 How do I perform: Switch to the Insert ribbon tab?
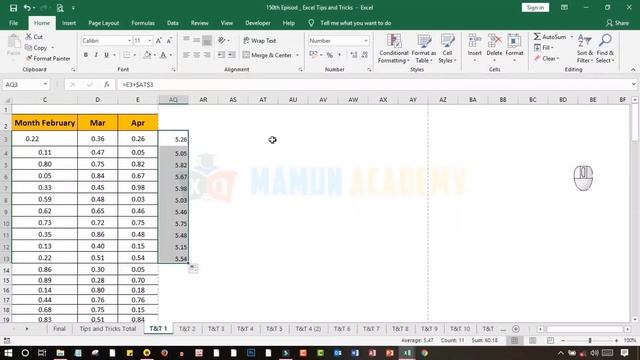point(69,23)
